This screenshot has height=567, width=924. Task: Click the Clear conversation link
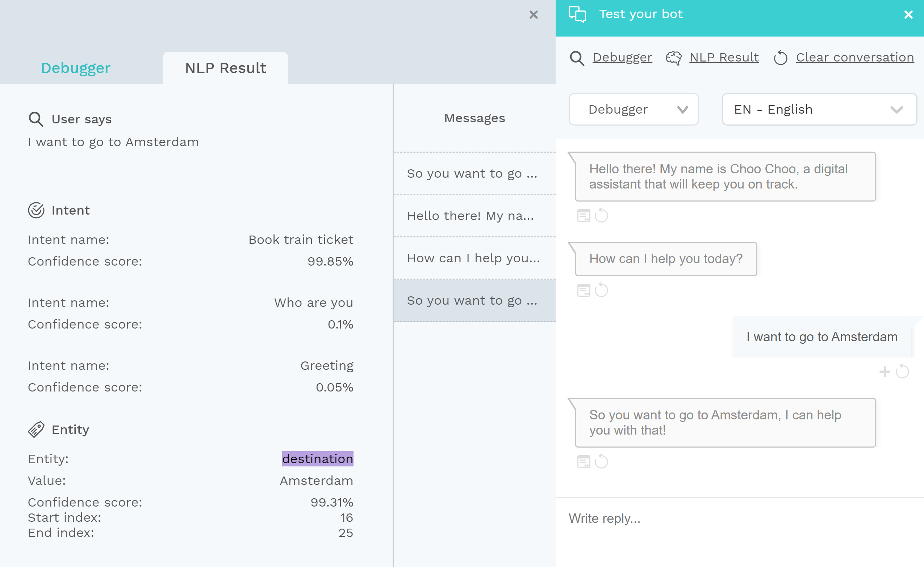855,58
